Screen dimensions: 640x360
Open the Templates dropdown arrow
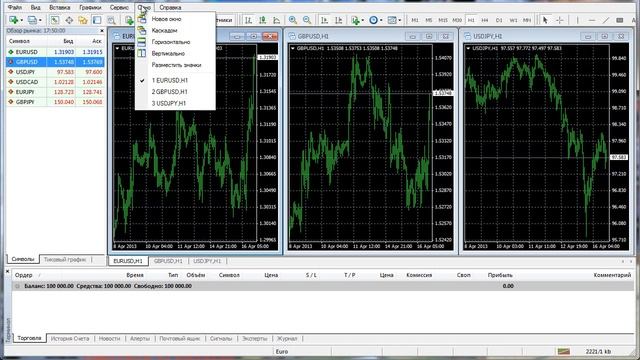click(x=400, y=20)
